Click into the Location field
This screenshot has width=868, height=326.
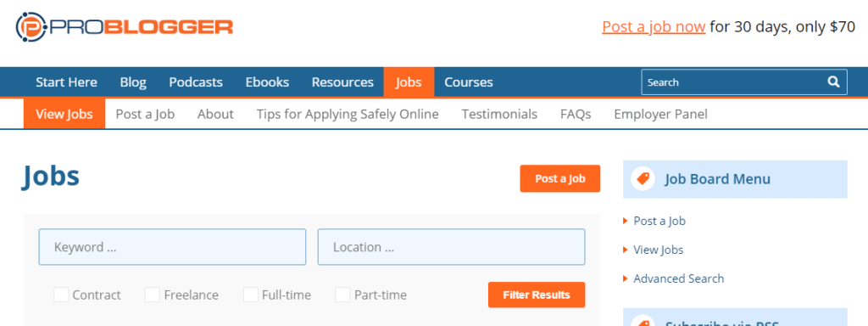(451, 247)
